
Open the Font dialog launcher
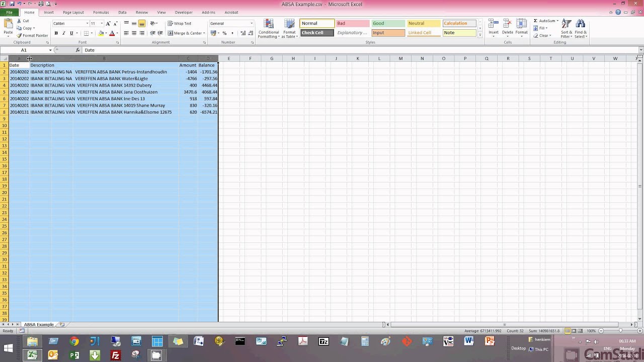click(x=117, y=43)
